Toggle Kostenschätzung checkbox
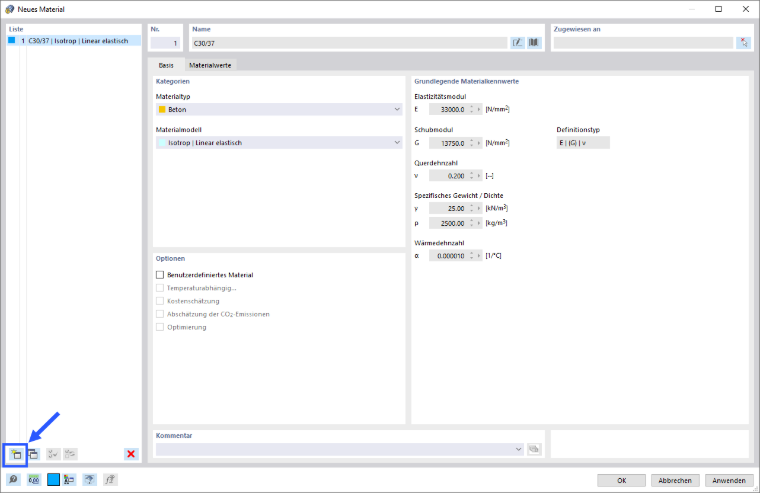The width and height of the screenshot is (760, 493). [160, 301]
